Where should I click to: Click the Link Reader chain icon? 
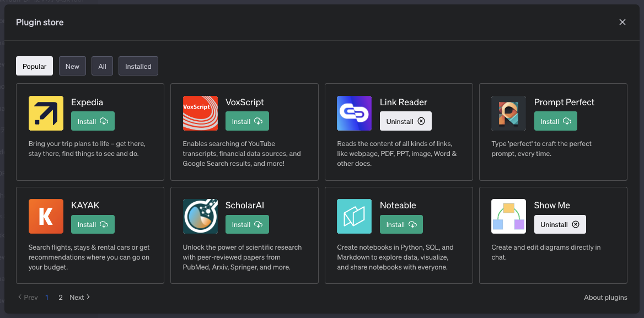(355, 113)
